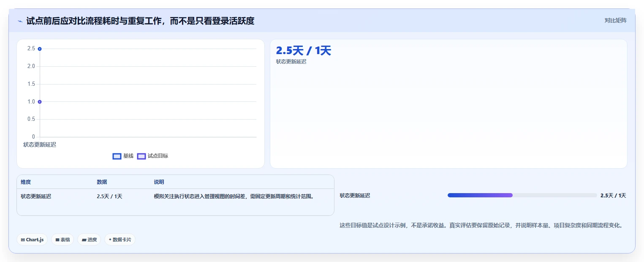
Task: Click the heading 试点前后应对比流程耗时与重复工作
Action: [x=140, y=21]
